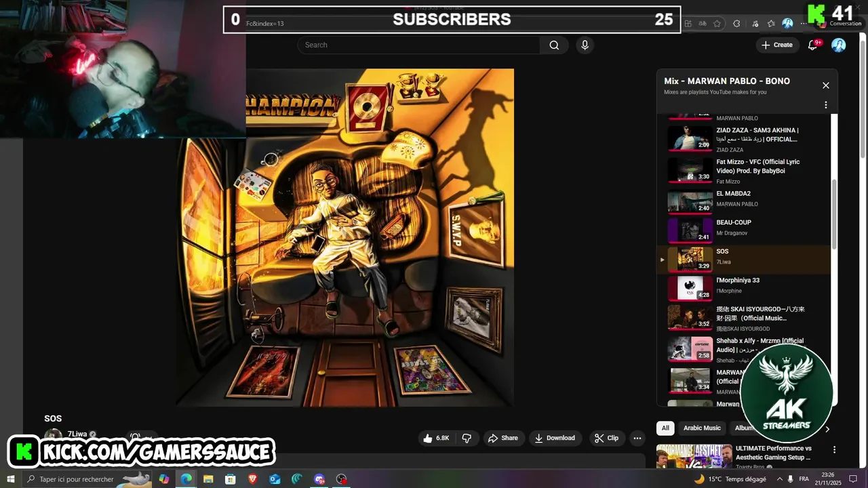This screenshot has height=488, width=868.
Task: Open Discord in taskbar
Action: [319, 479]
